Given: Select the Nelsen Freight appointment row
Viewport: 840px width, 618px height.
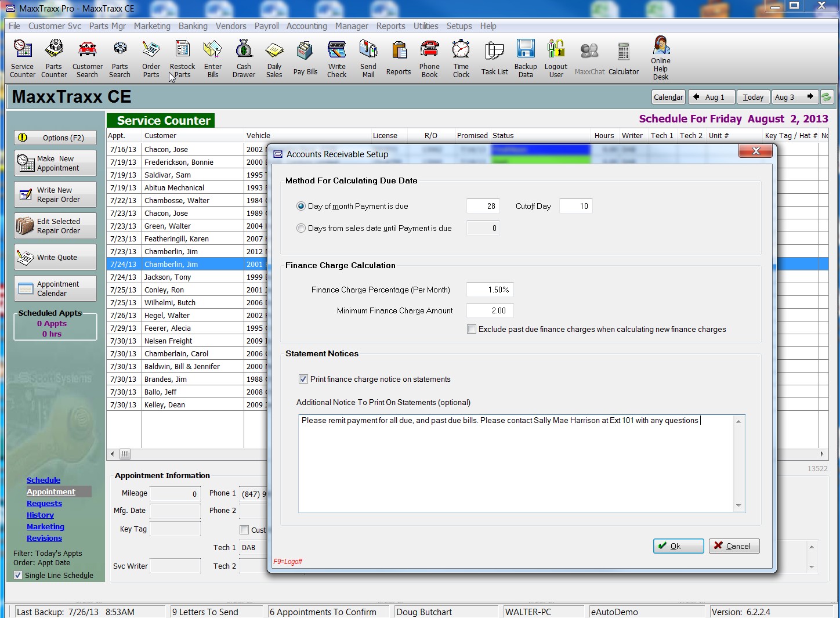Looking at the screenshot, I should coord(187,341).
